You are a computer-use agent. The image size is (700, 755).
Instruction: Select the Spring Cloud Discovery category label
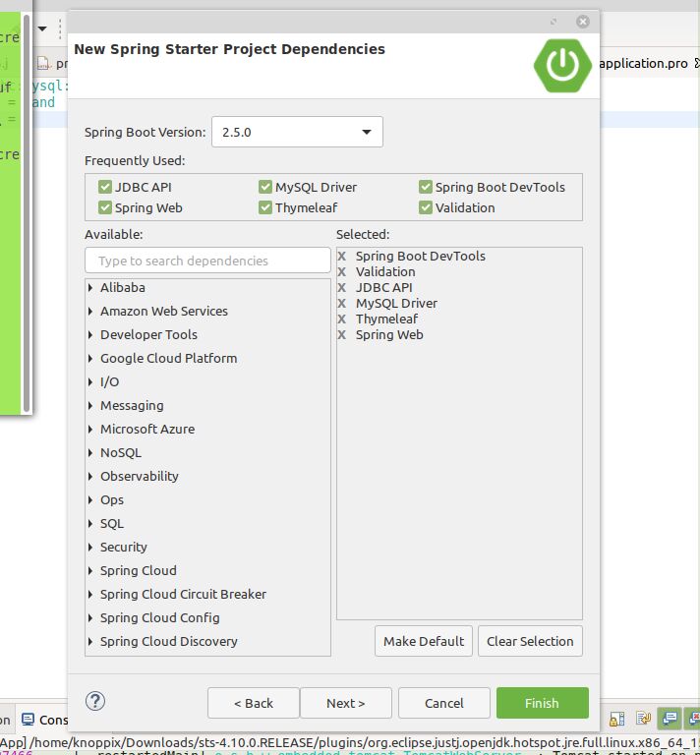tap(168, 641)
